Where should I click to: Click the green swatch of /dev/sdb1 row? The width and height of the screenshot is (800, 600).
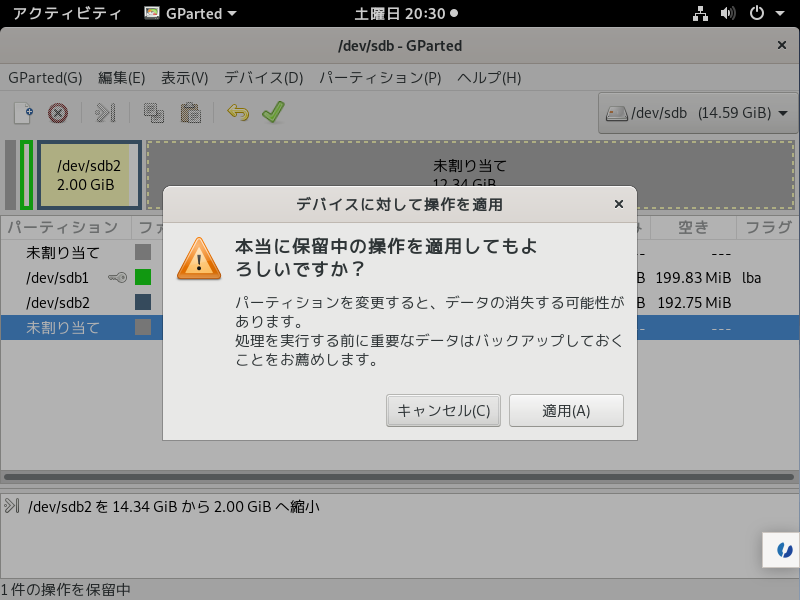[143, 277]
